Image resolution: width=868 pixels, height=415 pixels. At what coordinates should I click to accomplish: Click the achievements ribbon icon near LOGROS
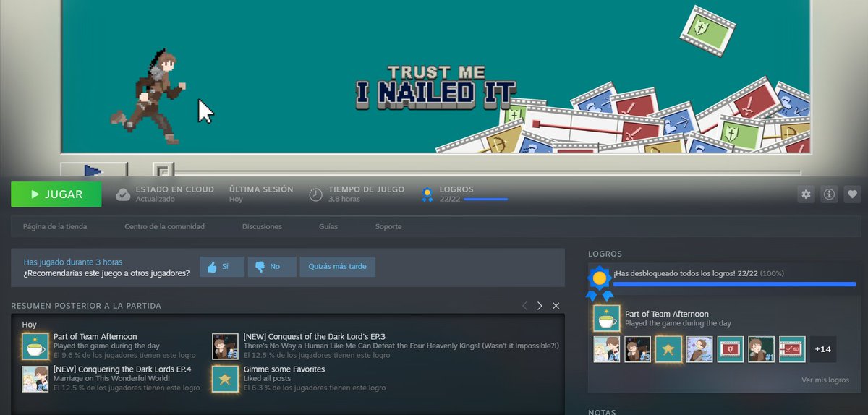(427, 193)
